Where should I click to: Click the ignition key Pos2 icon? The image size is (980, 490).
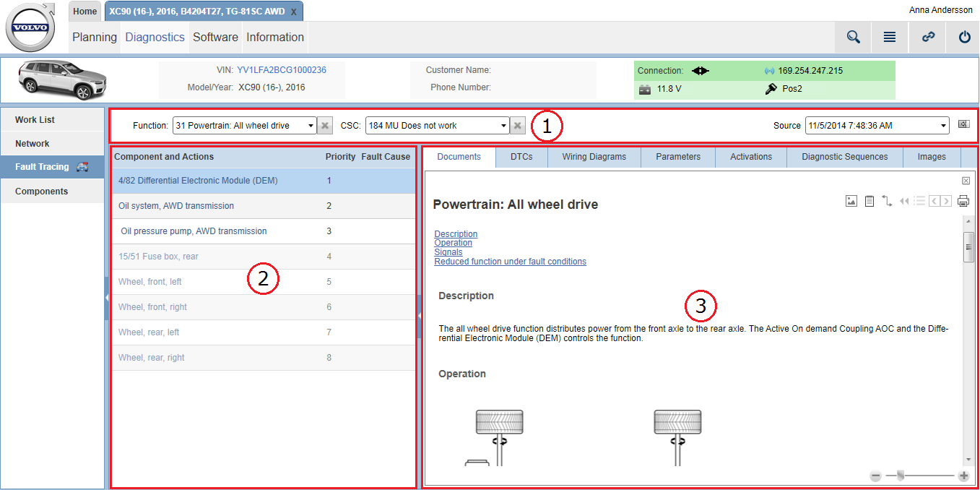coord(771,89)
